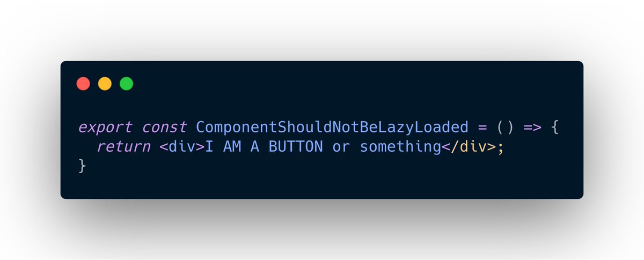Click the yellow minimize dot

[x=105, y=84]
